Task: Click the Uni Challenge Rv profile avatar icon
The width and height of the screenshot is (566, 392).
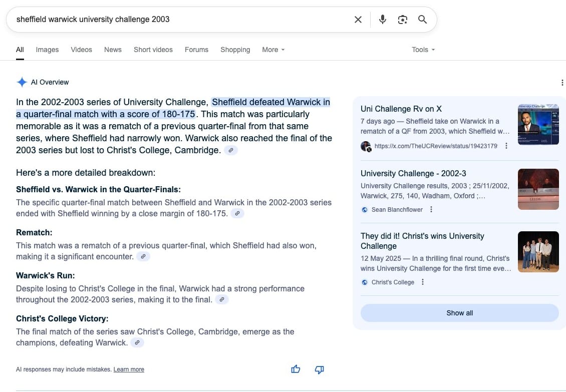Action: [366, 146]
